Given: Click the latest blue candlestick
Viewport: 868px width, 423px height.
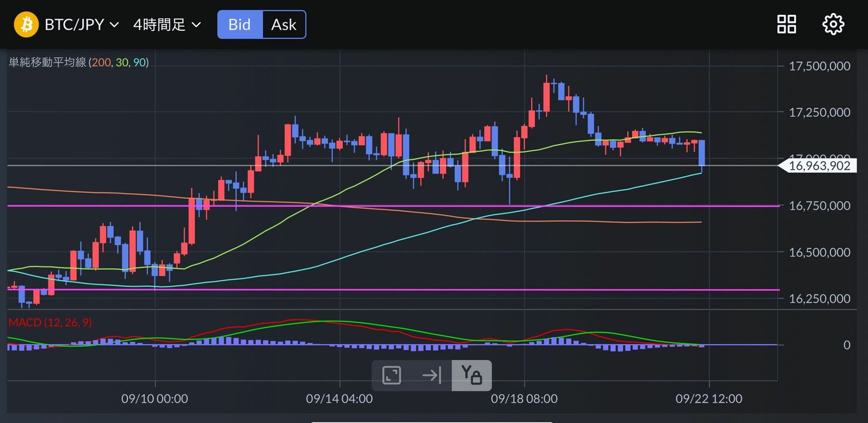Looking at the screenshot, I should (702, 153).
